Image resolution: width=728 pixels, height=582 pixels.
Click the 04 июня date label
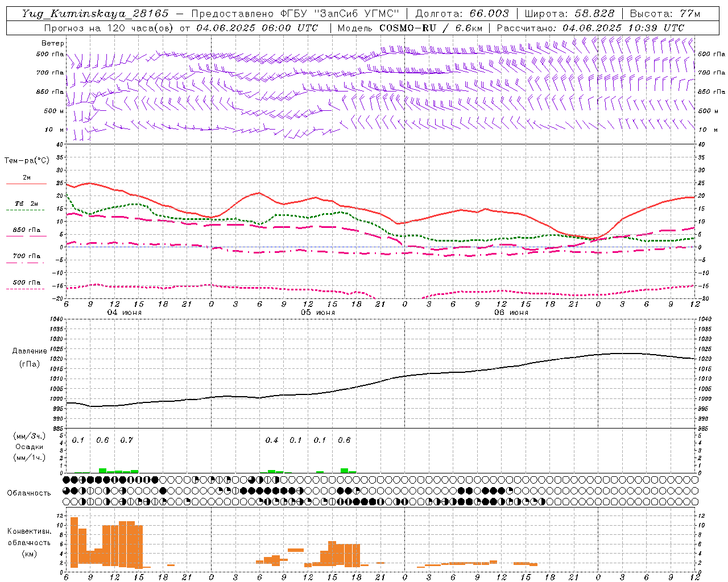click(125, 313)
